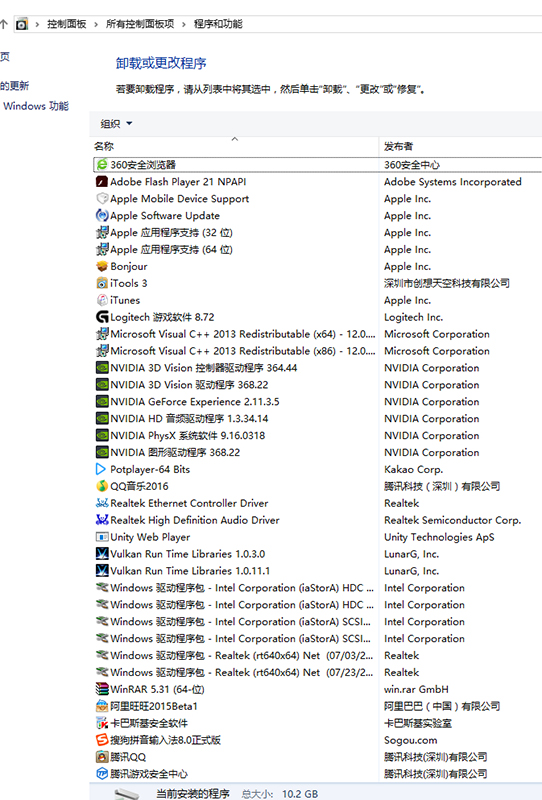This screenshot has width=542, height=800.
Task: Click publisher Realtek Semiconductor Corp.
Action: pos(452,520)
